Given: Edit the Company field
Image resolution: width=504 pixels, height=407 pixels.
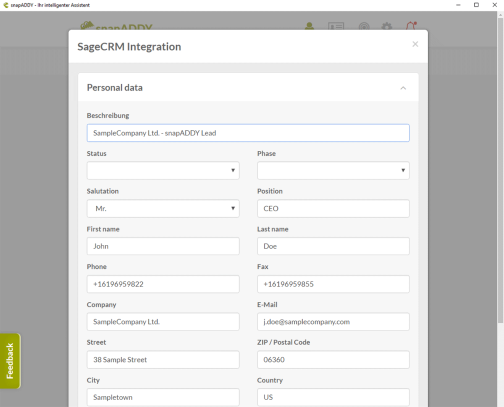Looking at the screenshot, I should coord(163,322).
